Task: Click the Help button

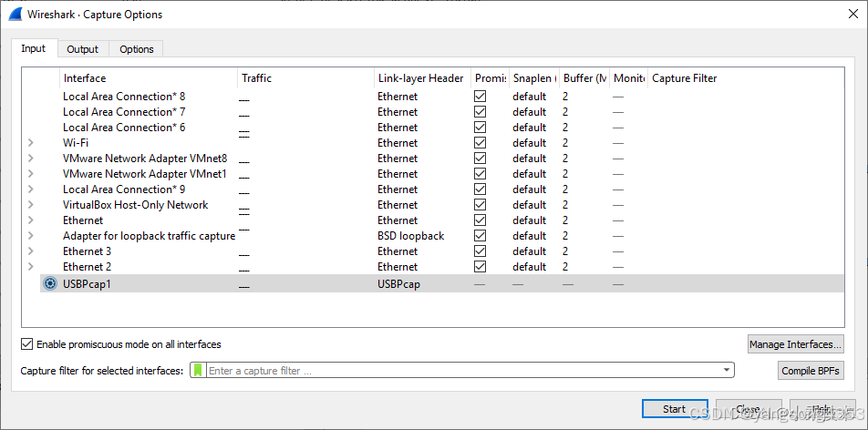Action: (x=822, y=409)
